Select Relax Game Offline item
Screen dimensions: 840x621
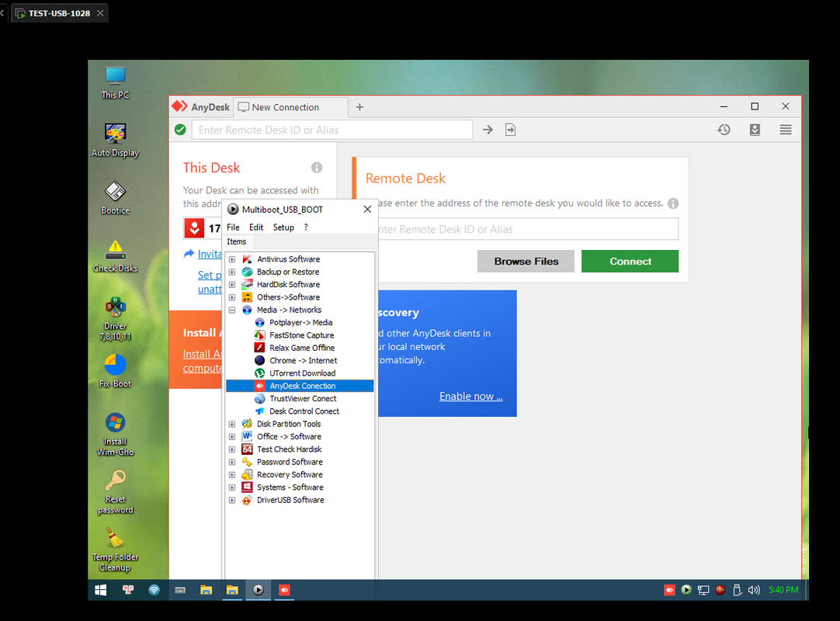(301, 348)
